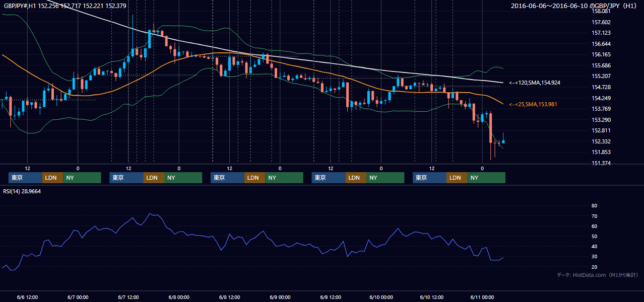Click the rightmost LDN session block
The width and height of the screenshot is (644, 302).
coord(457,178)
